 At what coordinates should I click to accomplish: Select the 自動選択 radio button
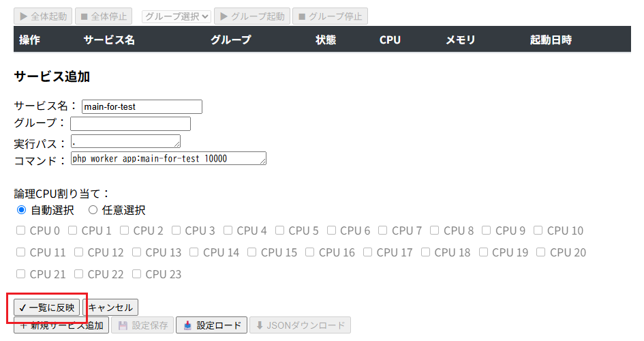click(x=21, y=210)
